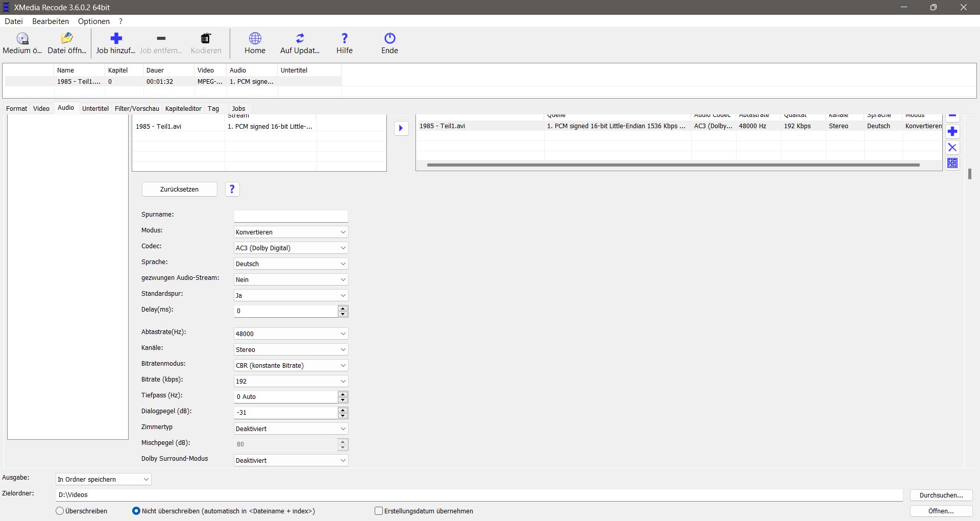The image size is (980, 521).
Task: Click the blue arrow to add stream
Action: (x=401, y=128)
